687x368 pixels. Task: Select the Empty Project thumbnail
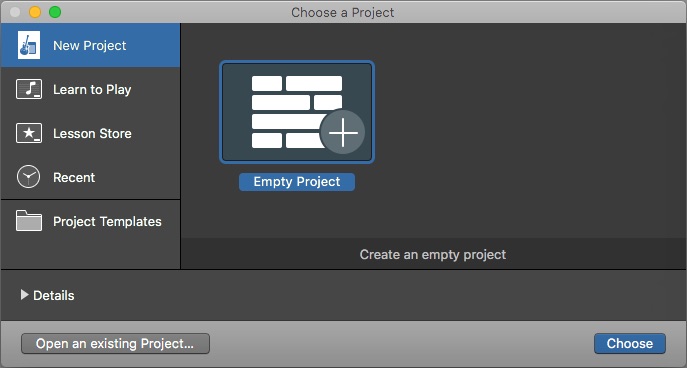click(x=297, y=112)
